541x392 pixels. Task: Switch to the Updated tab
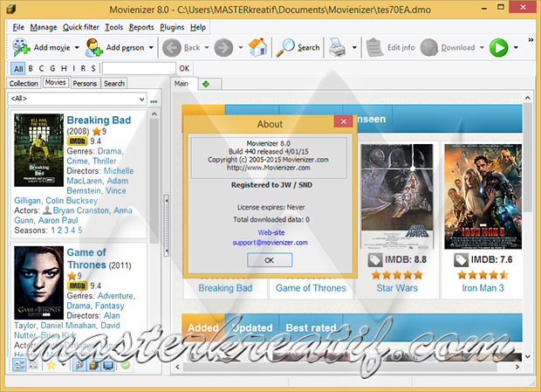252,327
